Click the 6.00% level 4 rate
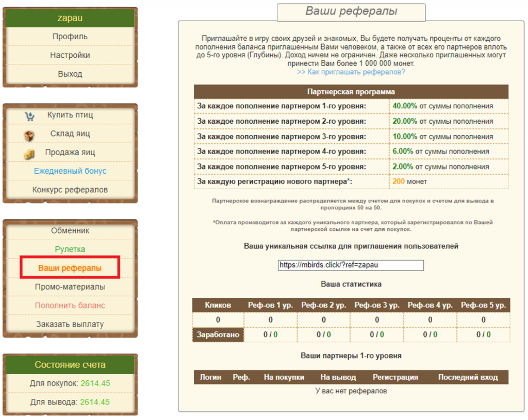 403,152
